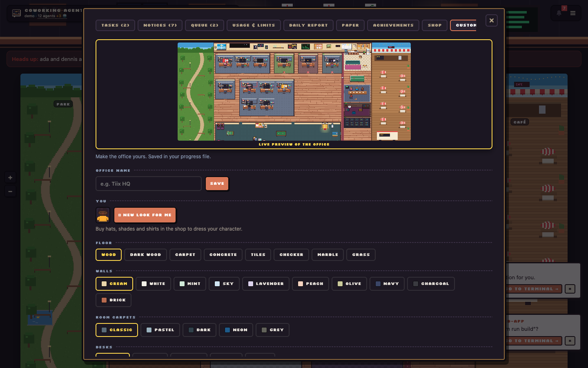This screenshot has width=588, height=368.
Task: Pick Peach wall color
Action: [310, 284]
